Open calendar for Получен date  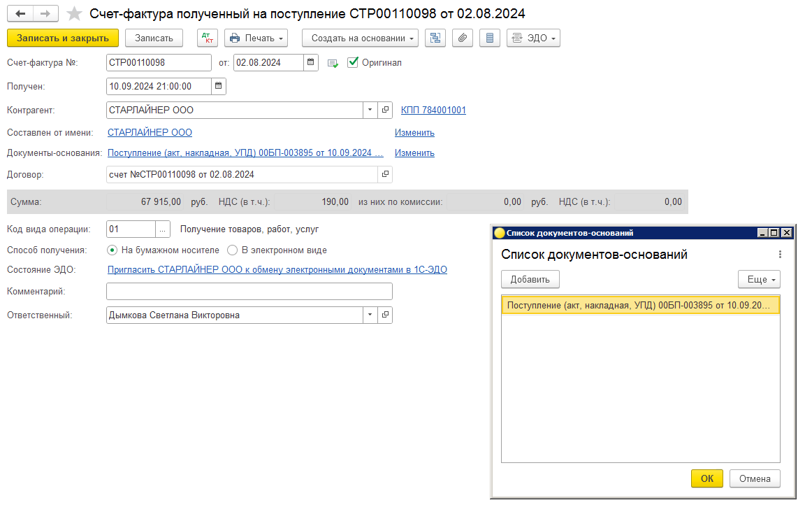point(219,86)
